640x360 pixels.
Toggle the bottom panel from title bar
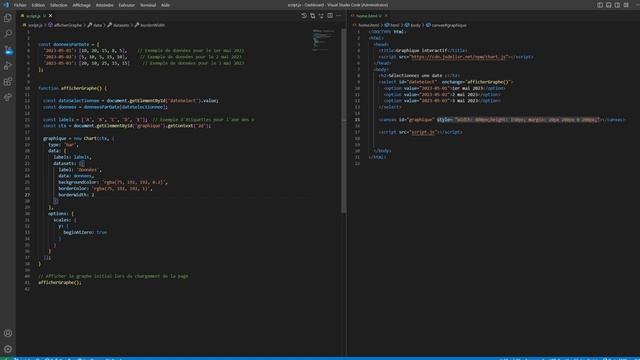click(609, 5)
